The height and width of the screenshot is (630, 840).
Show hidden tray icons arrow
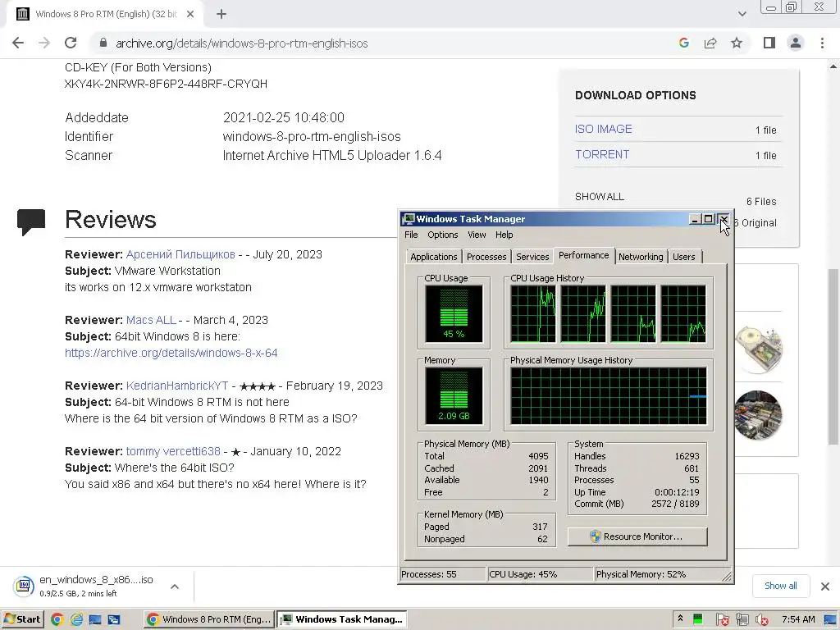coord(680,619)
